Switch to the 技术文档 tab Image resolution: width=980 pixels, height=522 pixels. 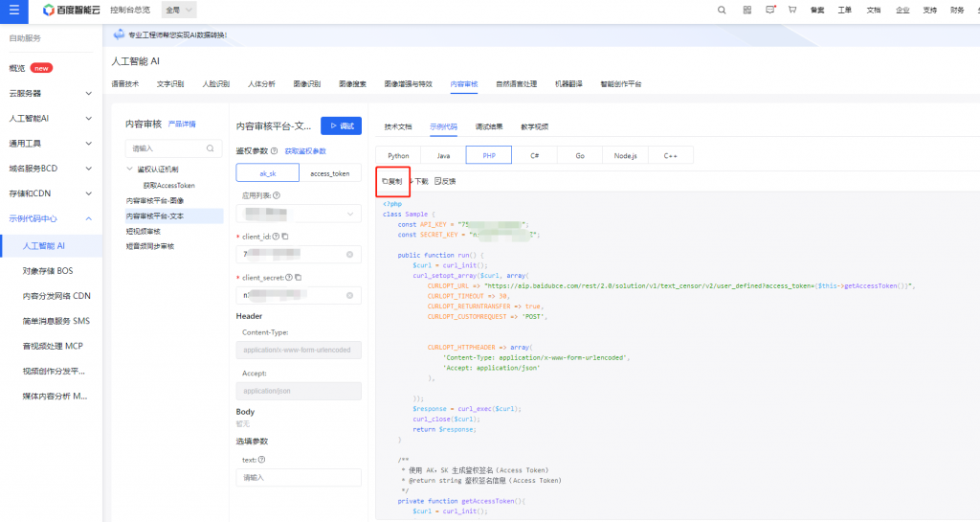tap(398, 126)
